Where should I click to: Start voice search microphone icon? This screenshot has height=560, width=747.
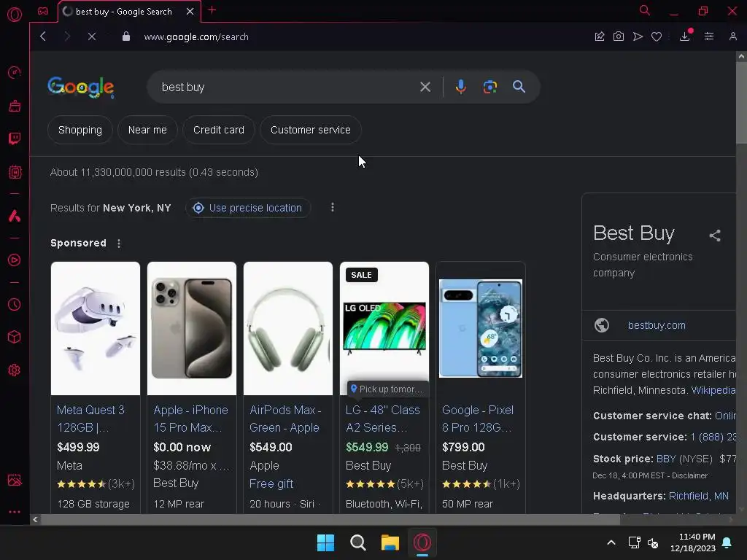461,87
